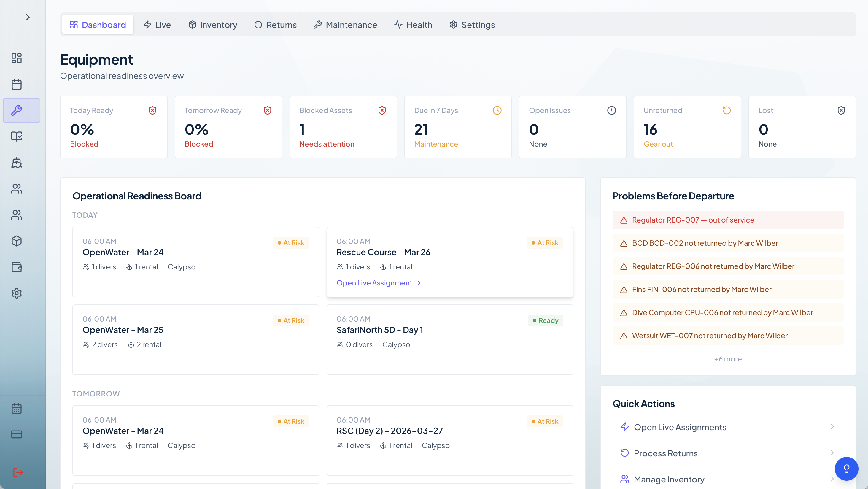The height and width of the screenshot is (489, 868).
Task: Open the calendar icon in sidebar
Action: click(x=17, y=84)
